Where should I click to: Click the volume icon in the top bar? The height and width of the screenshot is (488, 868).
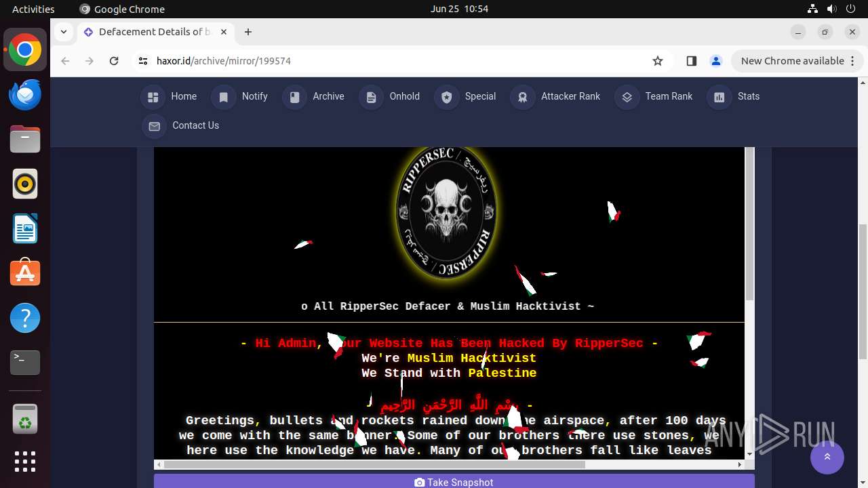831,9
